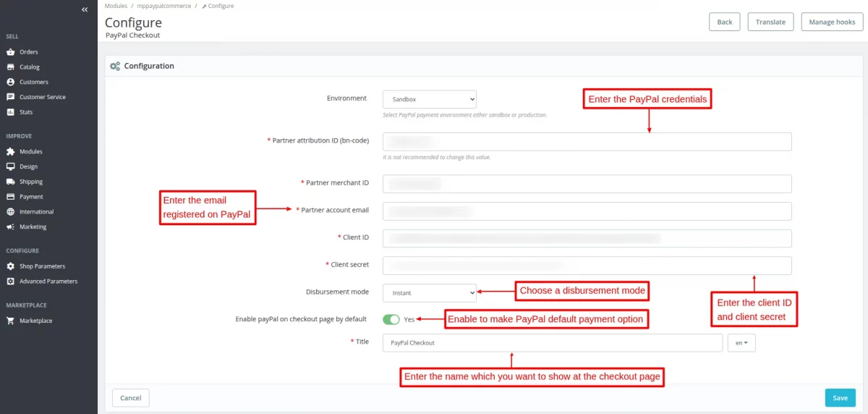This screenshot has width=868, height=414.
Task: Save the PayPal configuration
Action: pos(840,398)
